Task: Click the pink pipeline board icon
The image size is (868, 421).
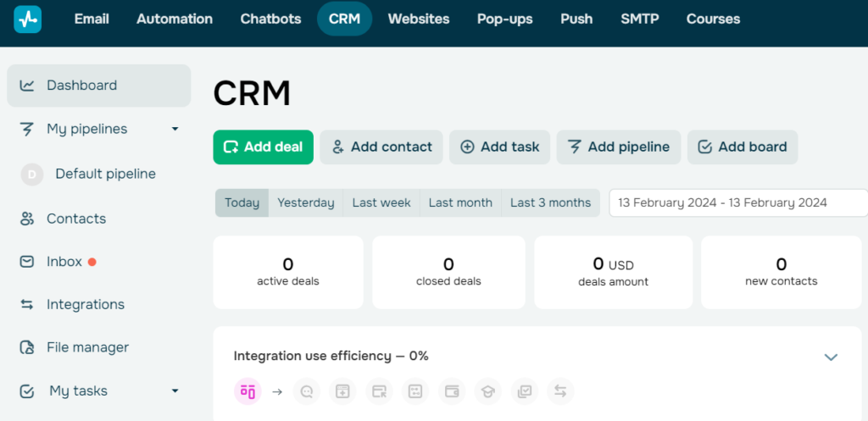Action: coord(248,391)
